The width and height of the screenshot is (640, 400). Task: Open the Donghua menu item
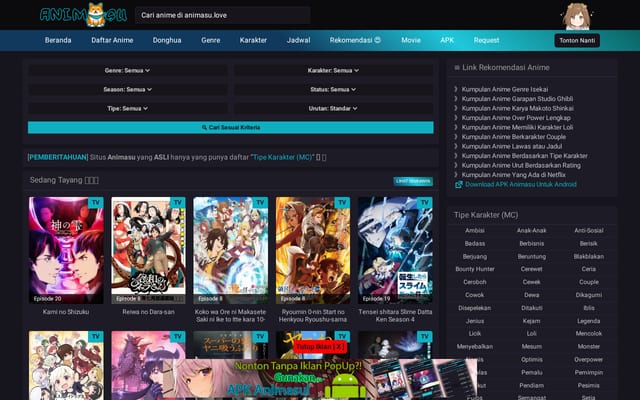click(x=167, y=40)
